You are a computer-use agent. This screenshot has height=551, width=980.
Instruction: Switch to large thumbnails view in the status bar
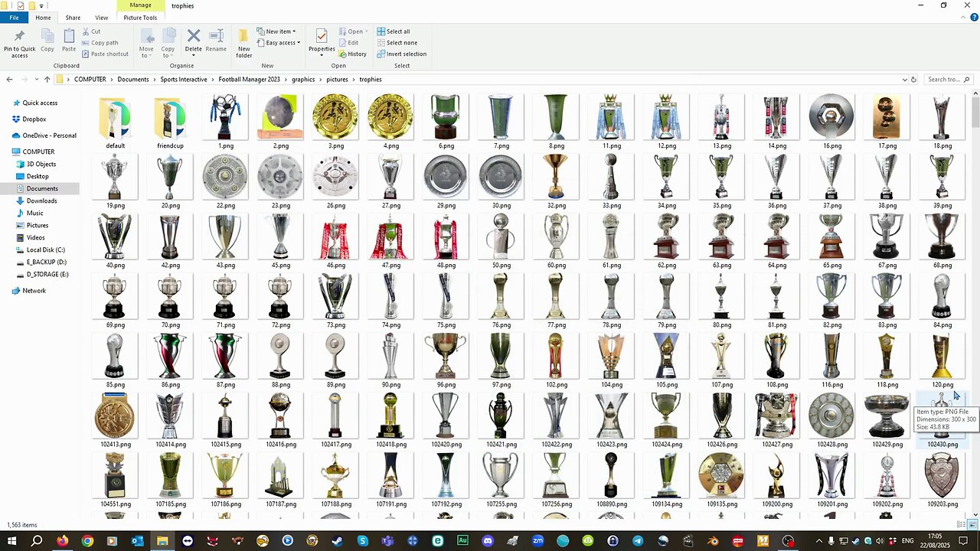pyautogui.click(x=972, y=524)
